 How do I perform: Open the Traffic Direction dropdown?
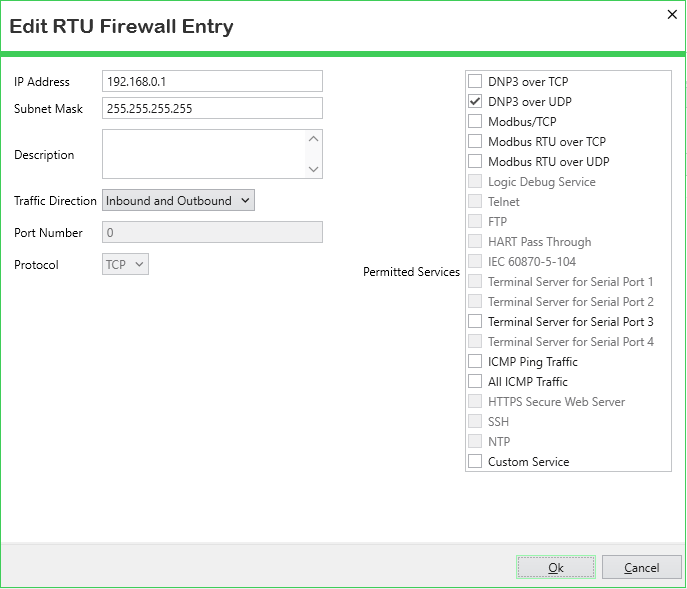[x=179, y=200]
